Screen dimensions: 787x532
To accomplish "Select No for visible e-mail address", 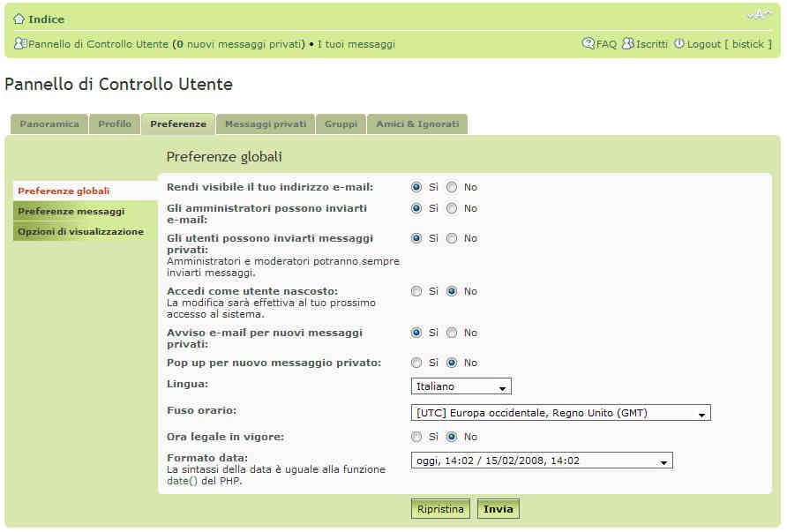I will pyautogui.click(x=452, y=187).
